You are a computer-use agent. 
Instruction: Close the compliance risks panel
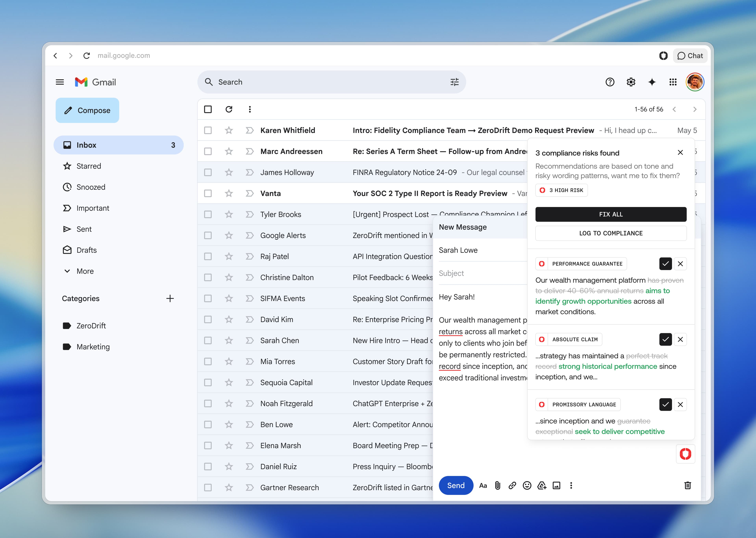click(x=680, y=152)
